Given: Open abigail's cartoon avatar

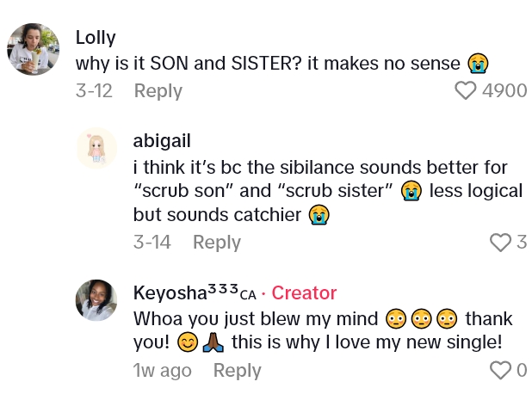Looking at the screenshot, I should tap(96, 149).
